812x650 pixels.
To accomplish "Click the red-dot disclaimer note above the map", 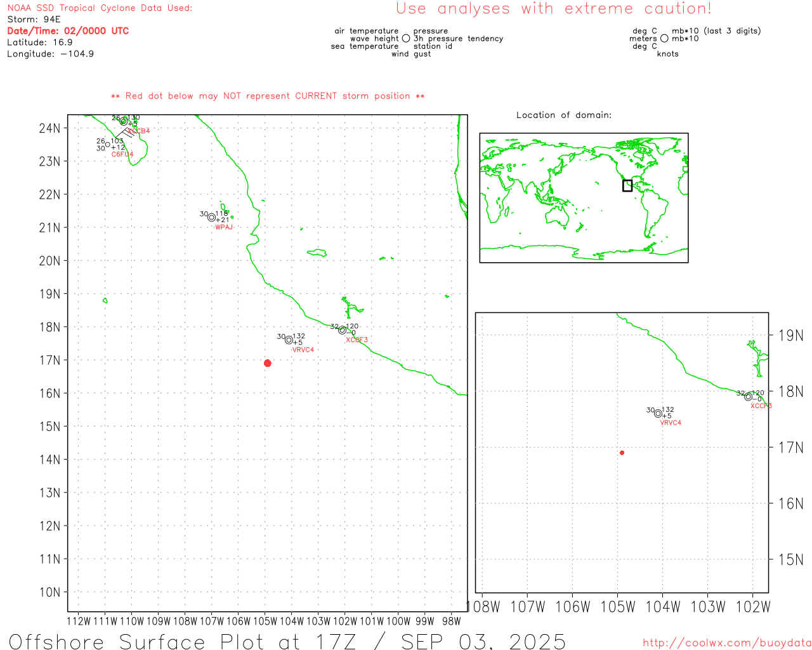I will coord(268,96).
